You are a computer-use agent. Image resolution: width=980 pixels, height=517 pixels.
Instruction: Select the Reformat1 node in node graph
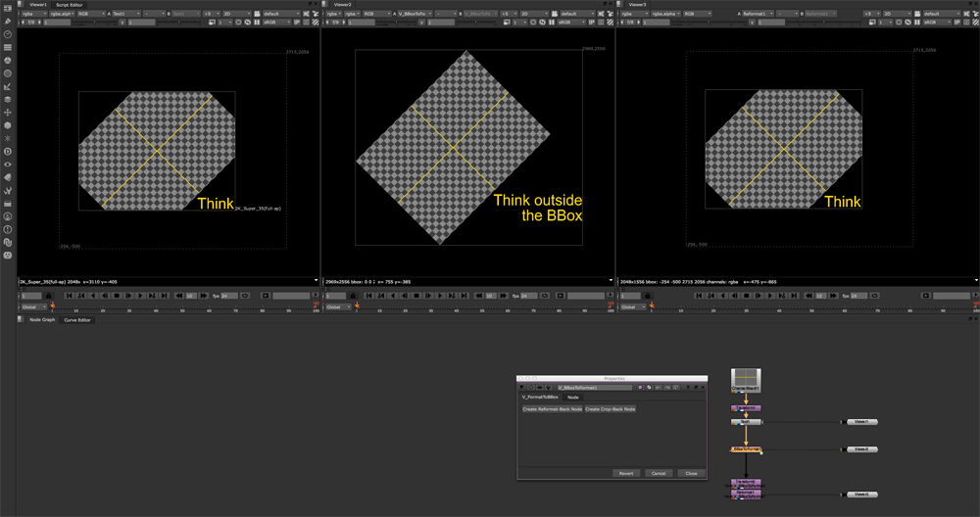tap(746, 494)
